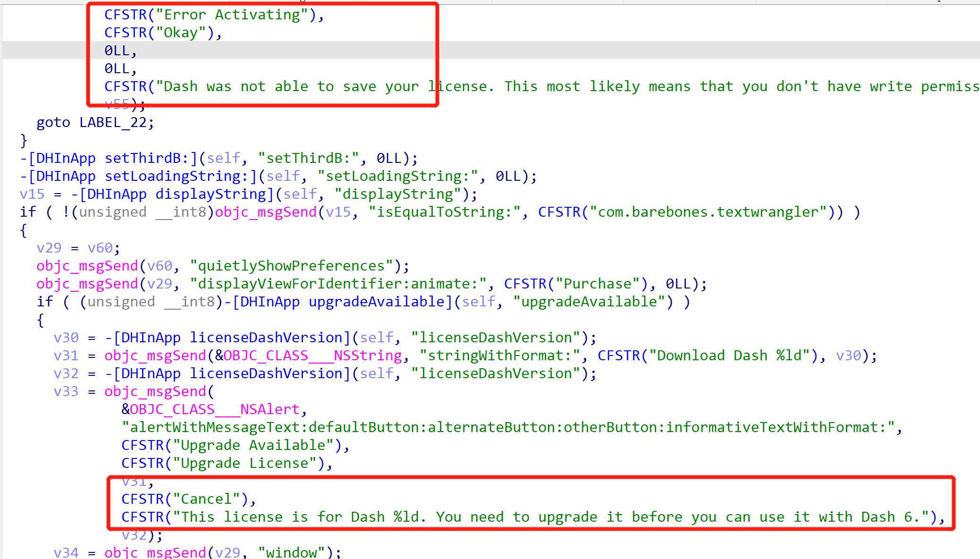Viewport: 980px width, 559px height.
Task: Click the "Error Activating" string literal
Action: [232, 15]
